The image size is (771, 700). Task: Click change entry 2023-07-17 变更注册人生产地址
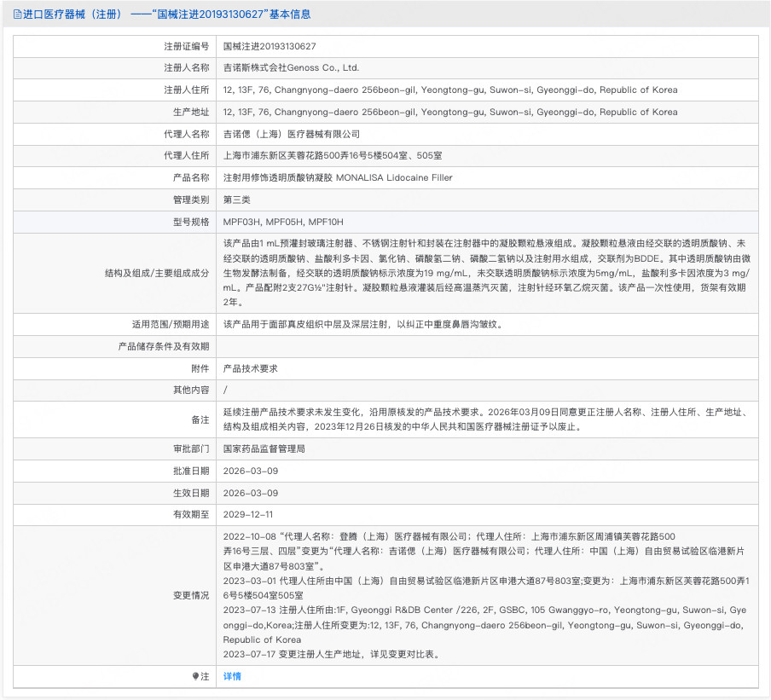pyautogui.click(x=332, y=654)
